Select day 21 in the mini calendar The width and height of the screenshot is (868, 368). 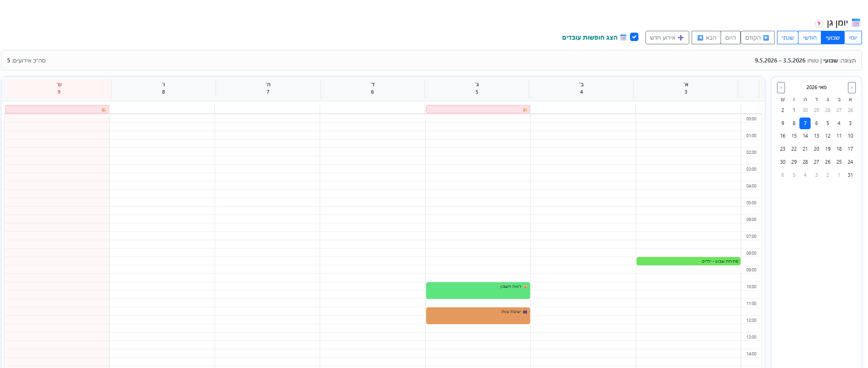click(x=805, y=149)
